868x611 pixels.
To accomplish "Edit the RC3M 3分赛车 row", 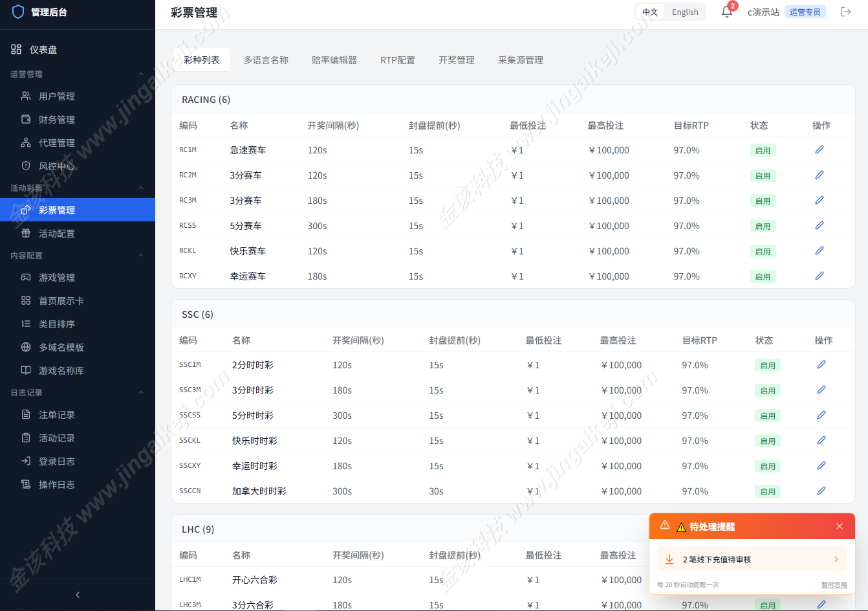I will coord(819,200).
